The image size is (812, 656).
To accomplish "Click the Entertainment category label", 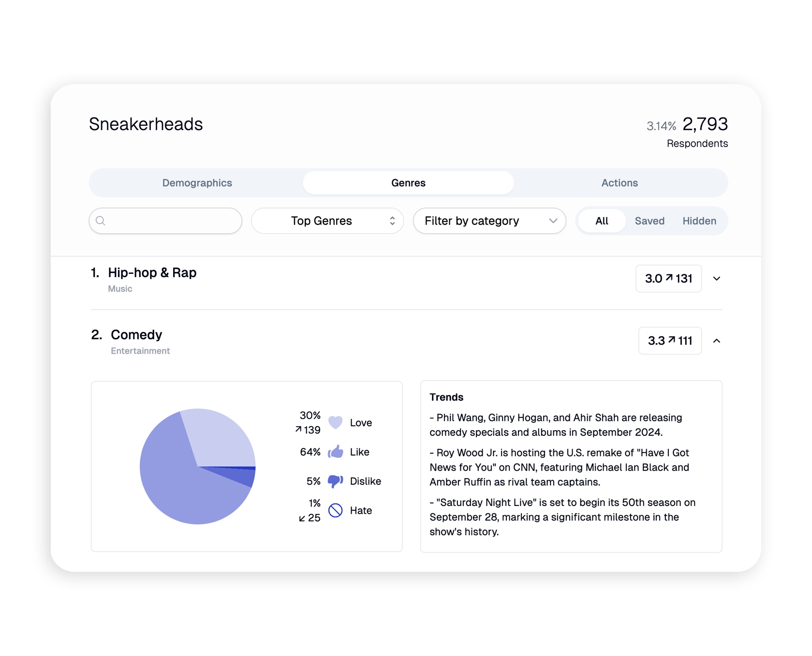I will pos(140,351).
